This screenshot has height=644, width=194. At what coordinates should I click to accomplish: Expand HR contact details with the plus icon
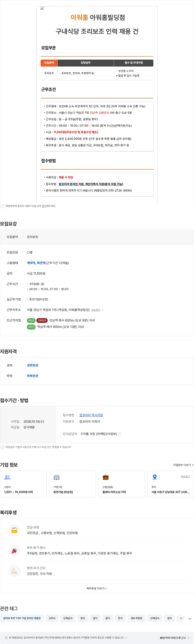pyautogui.click(x=120, y=434)
